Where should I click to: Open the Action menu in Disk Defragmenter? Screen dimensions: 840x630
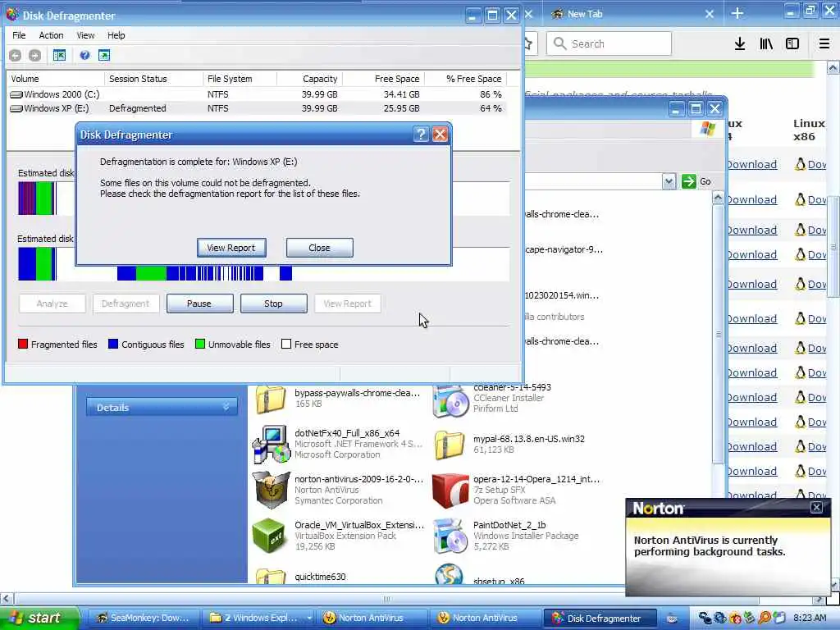(51, 35)
